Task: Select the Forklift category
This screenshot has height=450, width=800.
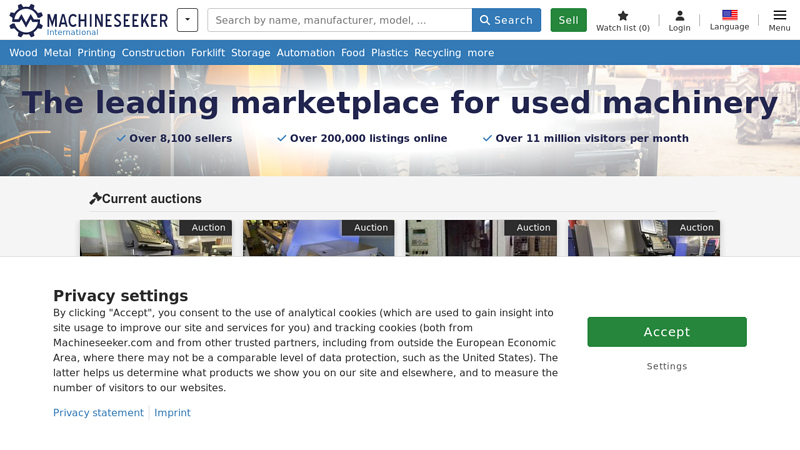Action: point(208,53)
